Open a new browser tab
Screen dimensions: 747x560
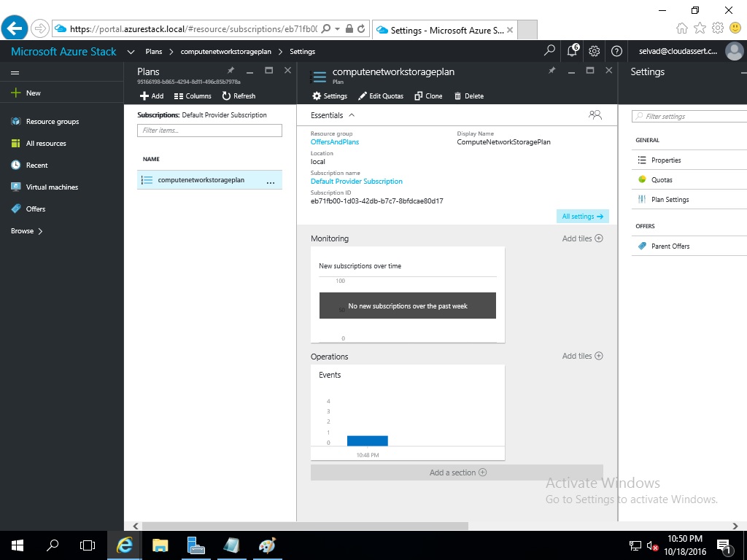tap(527, 30)
